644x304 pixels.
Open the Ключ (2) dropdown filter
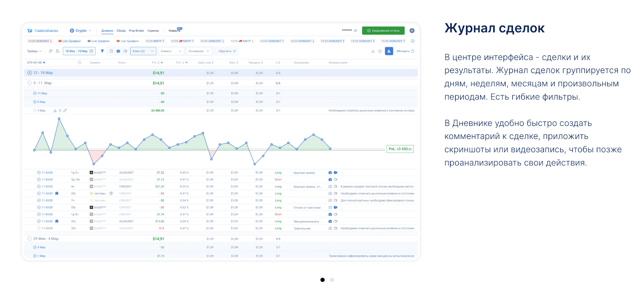(143, 51)
